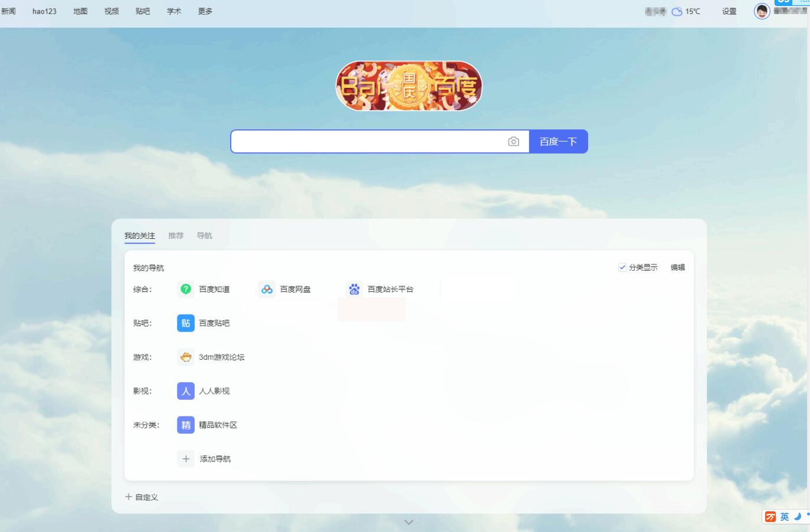Open the 百度贴吧 blue 贴 icon
The height and width of the screenshot is (532, 810).
pos(186,323)
